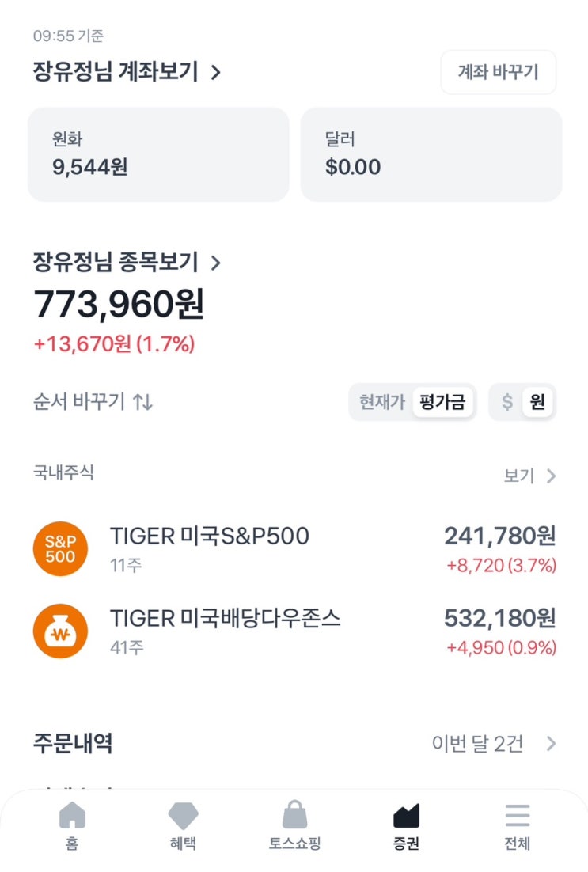The image size is (588, 872).
Task: Click the 계좌 바꾸기 button
Action: pyautogui.click(x=498, y=73)
